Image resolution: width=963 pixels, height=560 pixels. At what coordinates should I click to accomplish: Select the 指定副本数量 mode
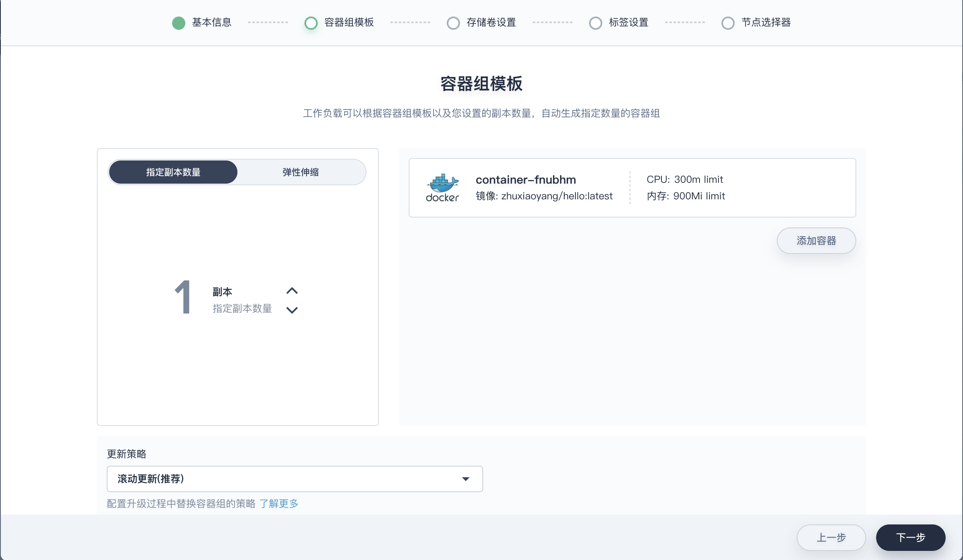tap(173, 172)
